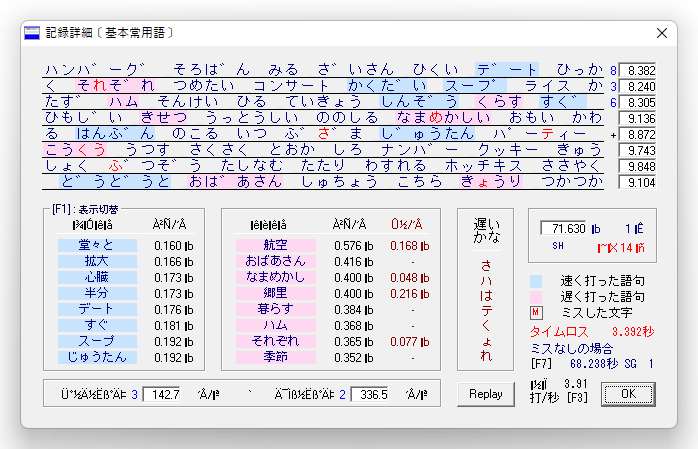Click the light blue 速く打った語句 swatch
698x449 pixels.
pyautogui.click(x=536, y=281)
